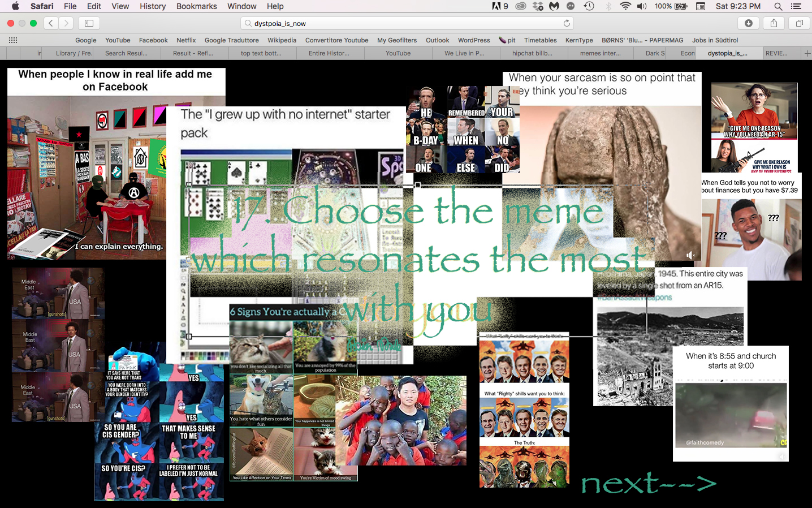Open Spotlight search magnifier
The image size is (812, 508).
[778, 6]
